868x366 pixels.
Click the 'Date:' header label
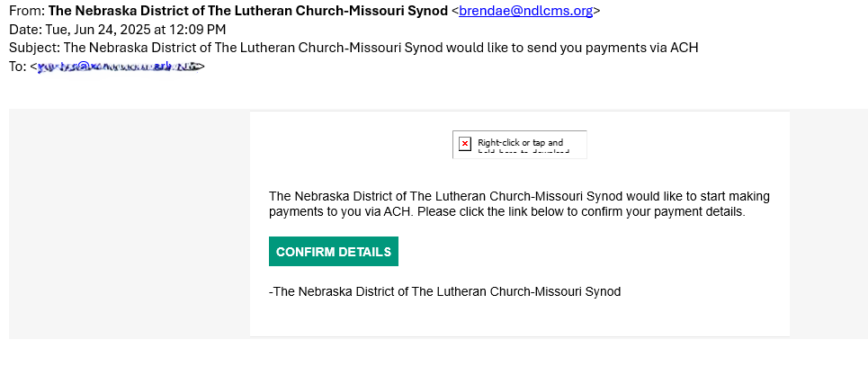pyautogui.click(x=23, y=30)
